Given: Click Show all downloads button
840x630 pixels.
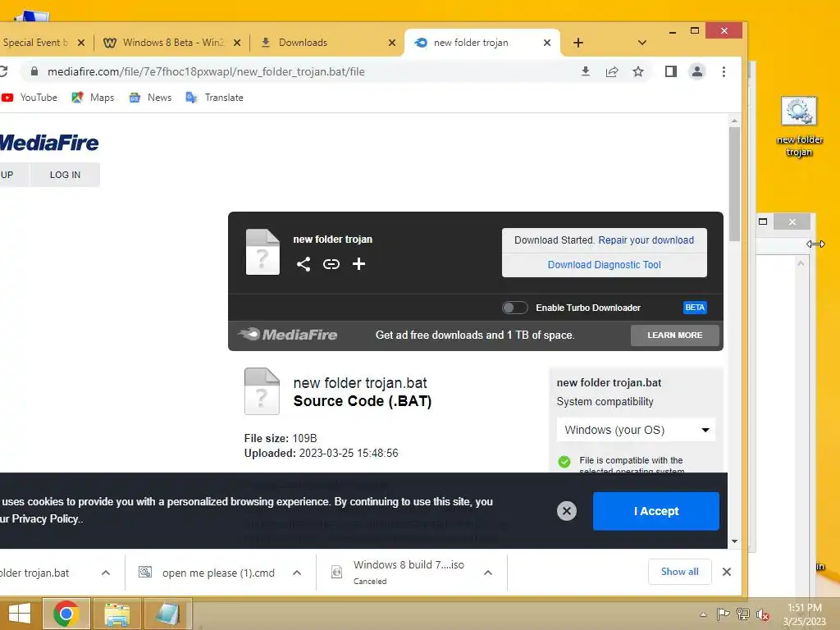Looking at the screenshot, I should coord(680,572).
